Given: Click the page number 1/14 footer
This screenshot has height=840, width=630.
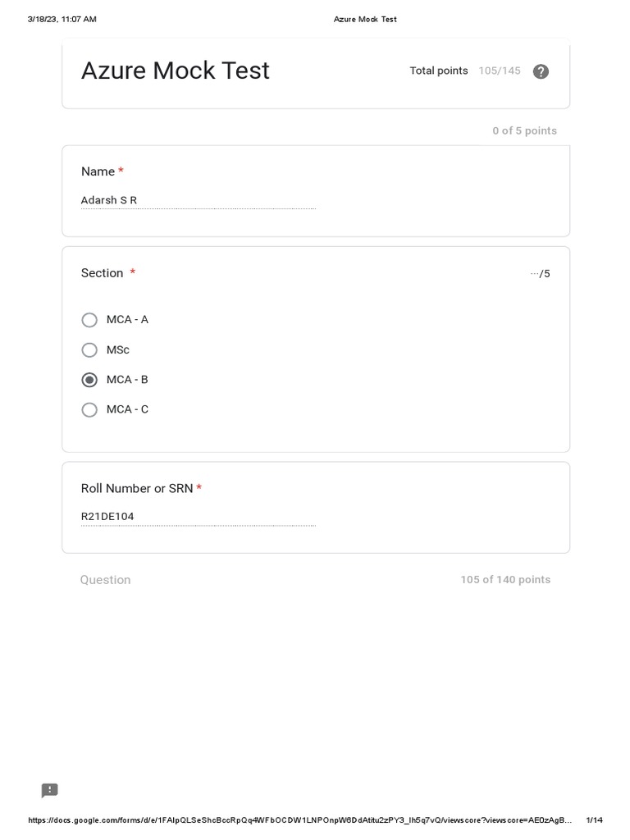Looking at the screenshot, I should tap(595, 820).
